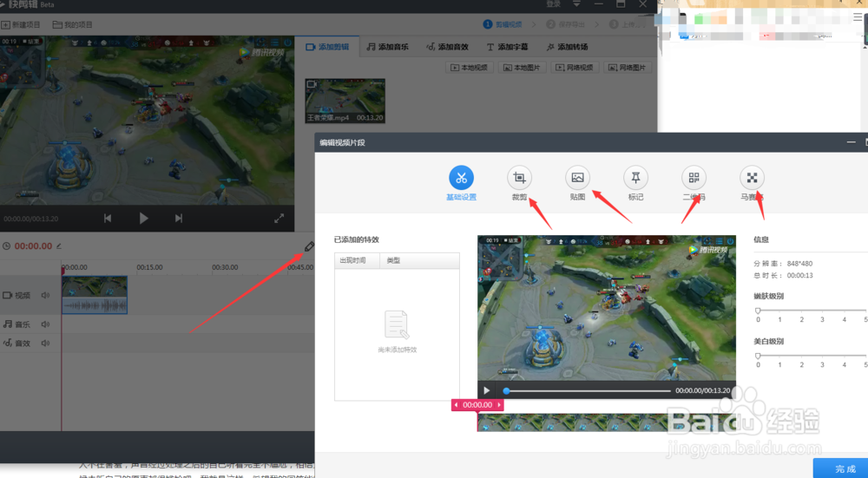Click the 网络视频 button
The image size is (868, 478).
[575, 68]
